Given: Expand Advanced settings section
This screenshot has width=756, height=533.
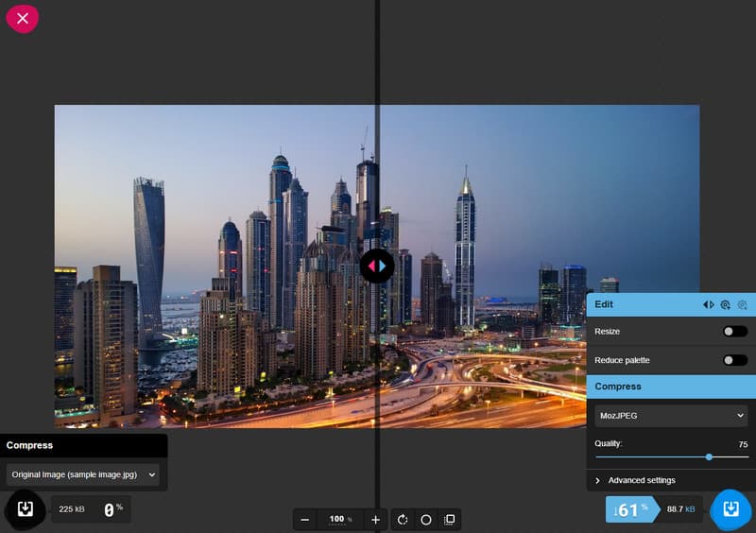Looking at the screenshot, I should [x=641, y=480].
